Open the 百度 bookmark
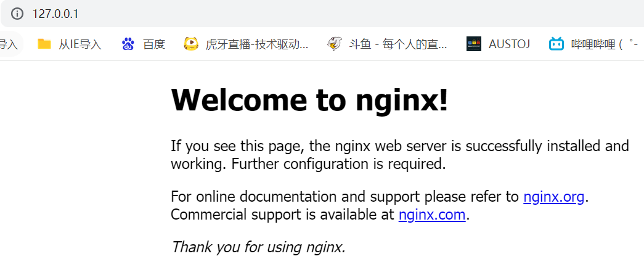The image size is (644, 272). pos(154,44)
